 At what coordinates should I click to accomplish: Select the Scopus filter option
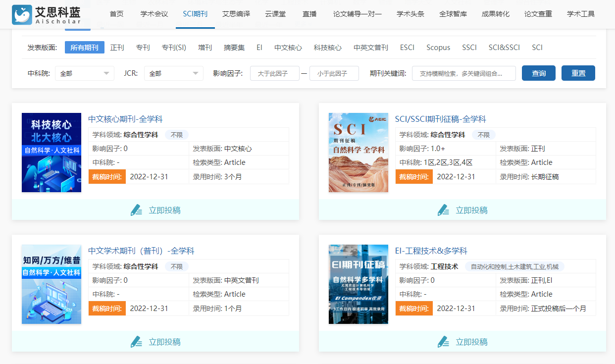pyautogui.click(x=438, y=48)
